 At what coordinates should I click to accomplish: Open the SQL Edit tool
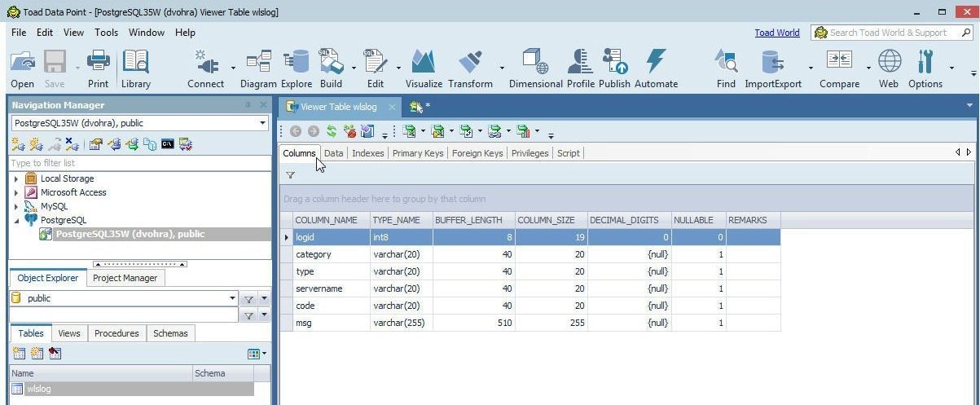[x=376, y=69]
